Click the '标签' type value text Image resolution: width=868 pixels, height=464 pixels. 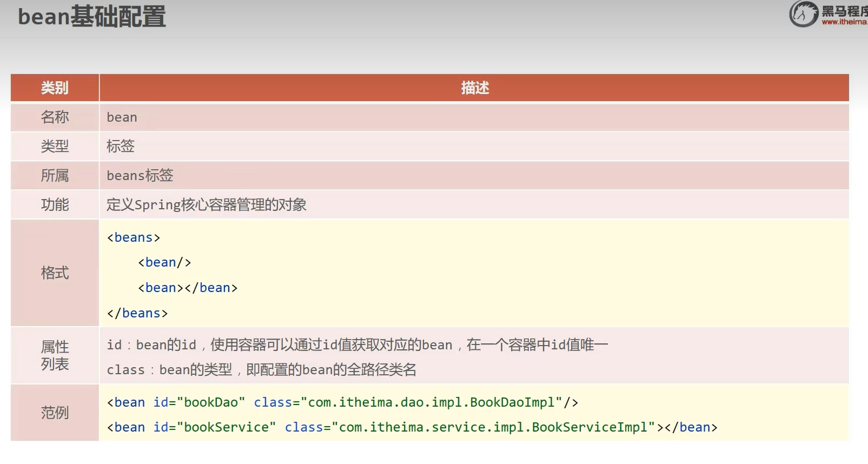[x=121, y=146]
